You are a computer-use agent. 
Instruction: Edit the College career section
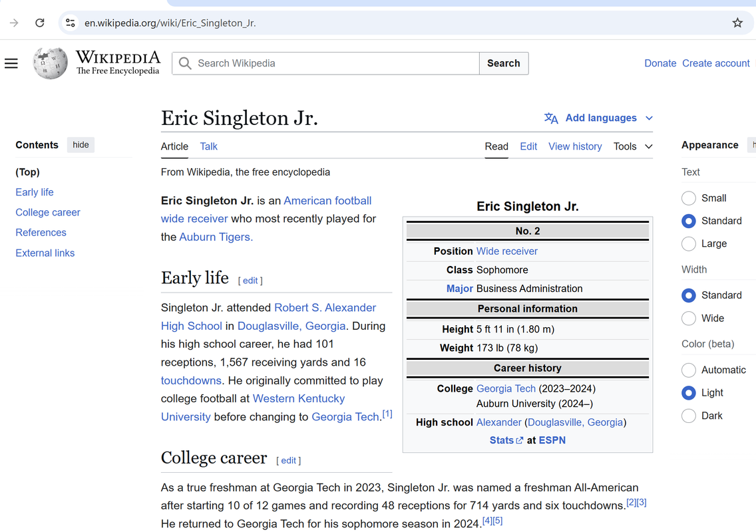point(288,461)
